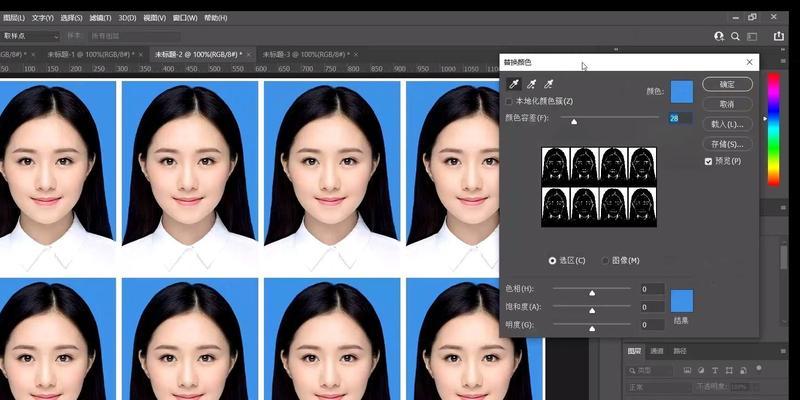This screenshot has width=800, height=400.
Task: Filter layers by type layer icon
Action: [x=715, y=370]
